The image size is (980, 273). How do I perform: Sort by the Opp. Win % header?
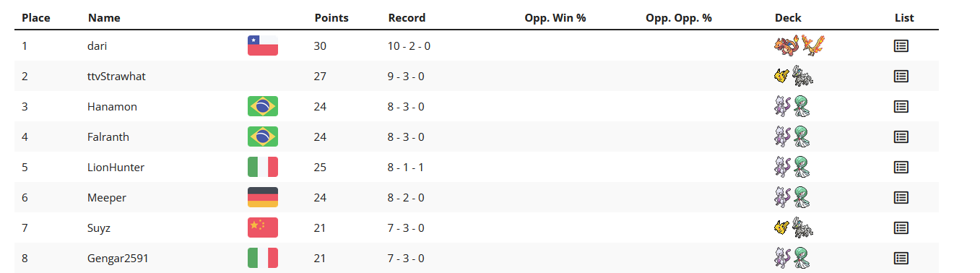click(555, 18)
